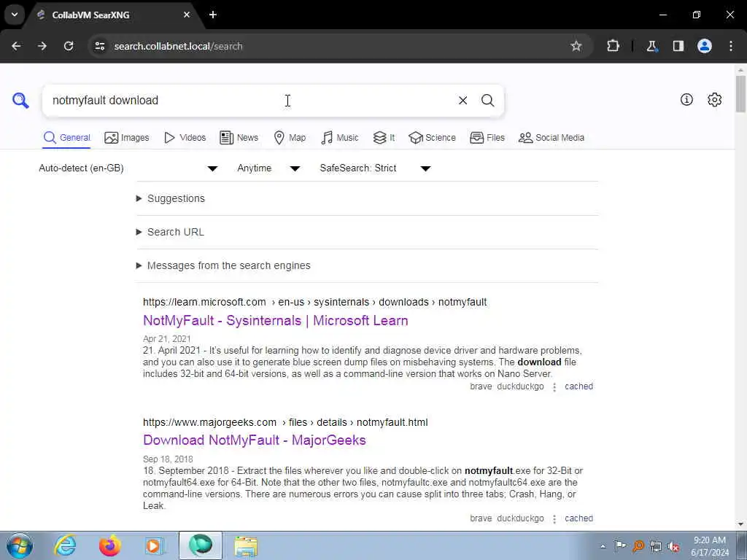Switch to the Images tab
This screenshot has height=560, width=747.
(x=127, y=138)
